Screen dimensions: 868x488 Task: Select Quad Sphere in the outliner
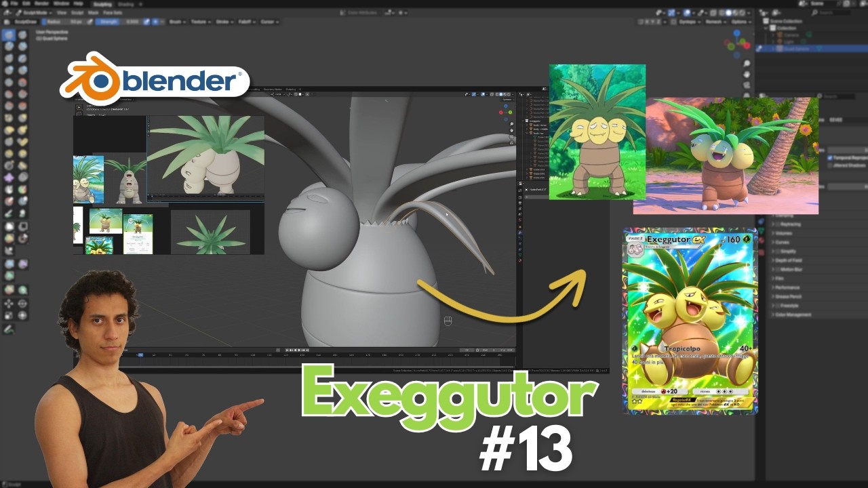pos(796,49)
